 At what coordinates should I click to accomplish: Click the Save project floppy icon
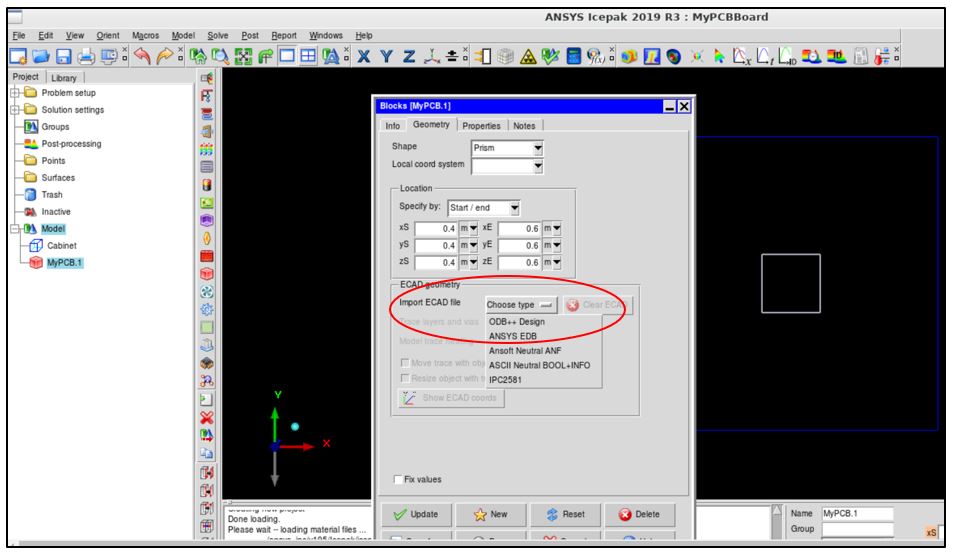[x=63, y=57]
